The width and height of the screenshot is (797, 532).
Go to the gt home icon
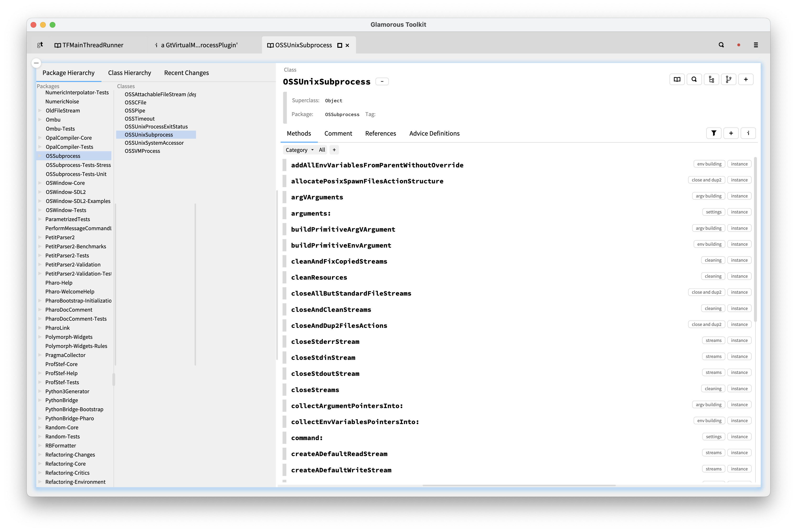tap(40, 45)
